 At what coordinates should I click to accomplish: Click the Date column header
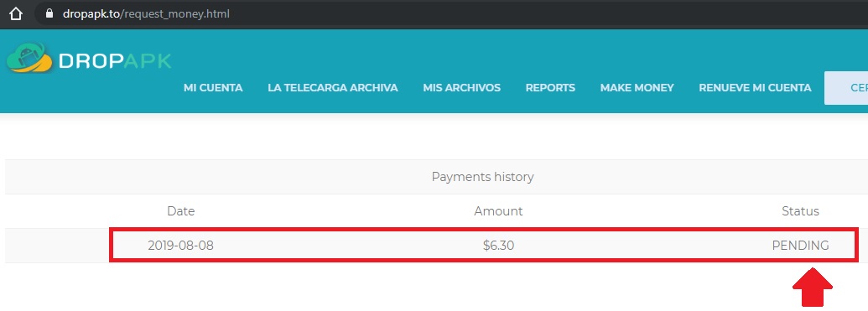[x=181, y=211]
